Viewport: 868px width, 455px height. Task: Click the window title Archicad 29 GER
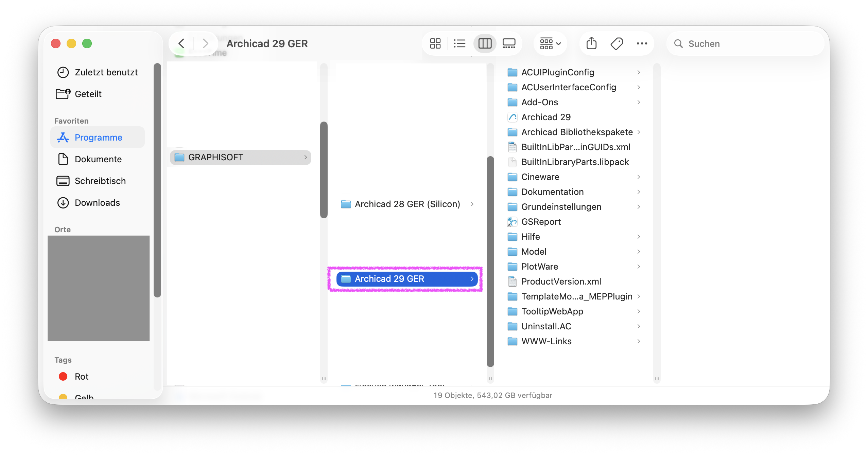click(267, 43)
